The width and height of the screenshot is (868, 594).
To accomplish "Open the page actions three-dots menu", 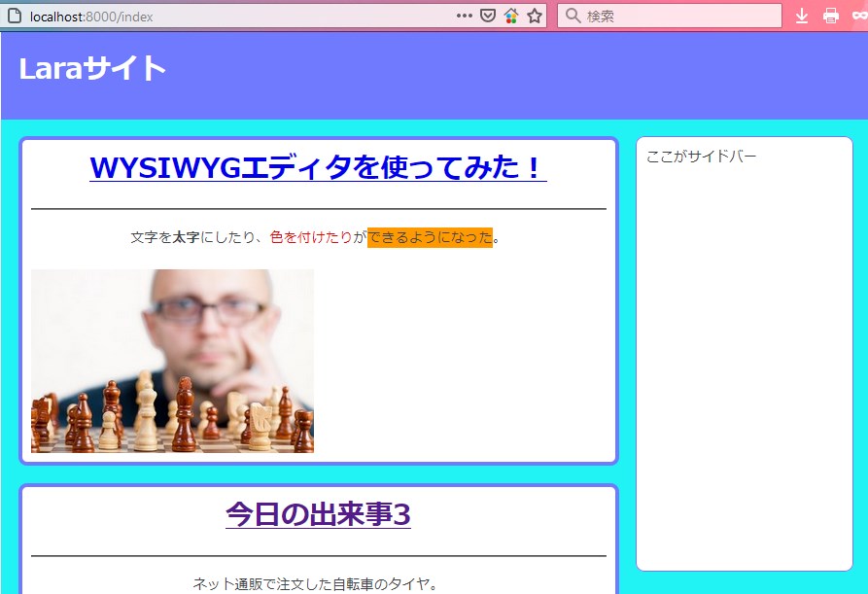I will pyautogui.click(x=464, y=16).
